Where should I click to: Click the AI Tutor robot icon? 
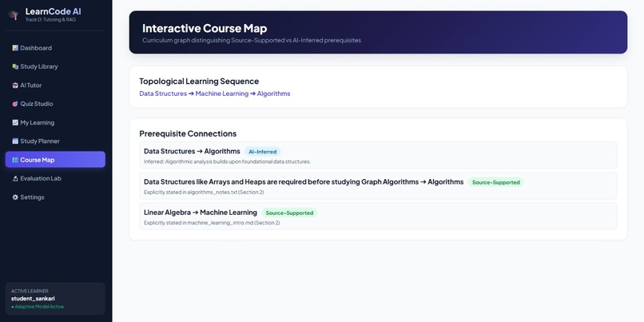[15, 85]
